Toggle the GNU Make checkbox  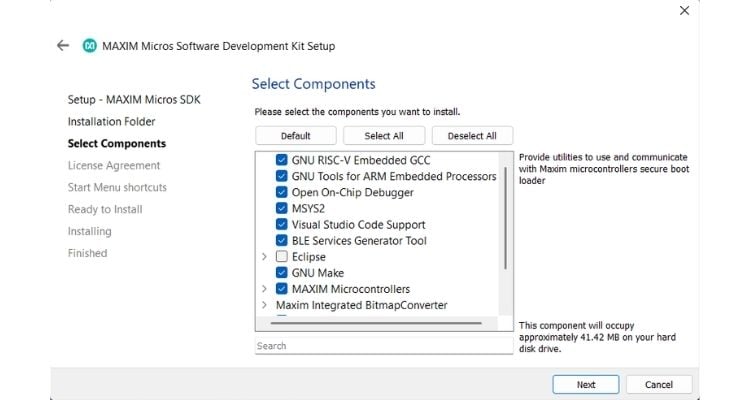[282, 273]
